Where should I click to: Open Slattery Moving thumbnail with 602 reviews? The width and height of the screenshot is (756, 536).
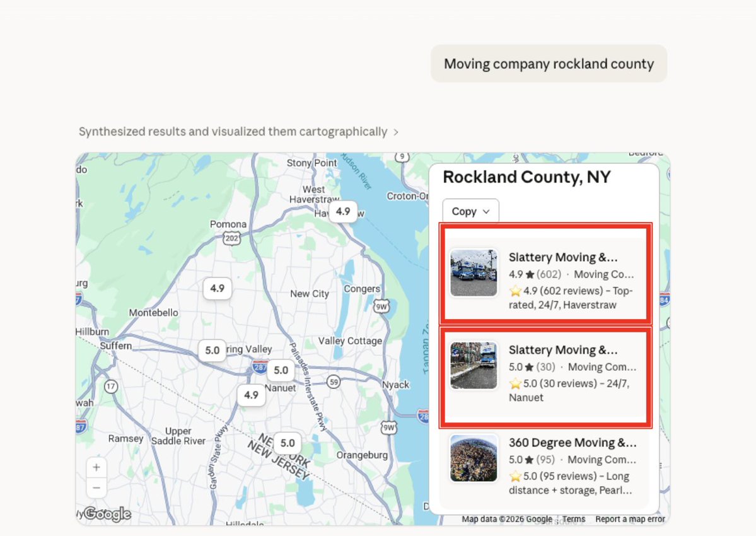click(x=474, y=273)
